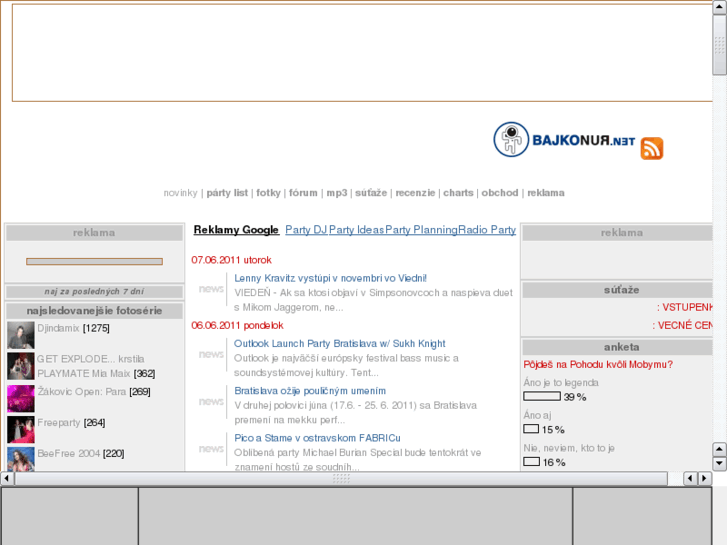Click the vertical scrollbar down arrow at bottom

click(x=719, y=463)
